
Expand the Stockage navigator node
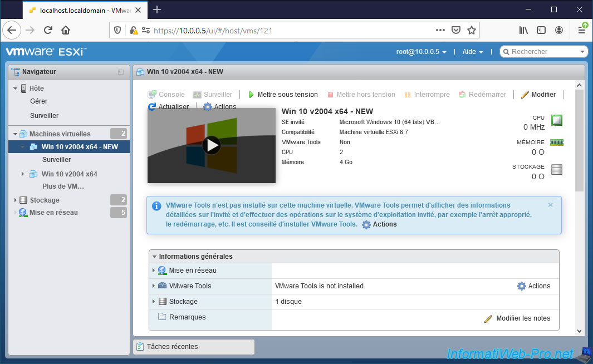[x=15, y=200]
